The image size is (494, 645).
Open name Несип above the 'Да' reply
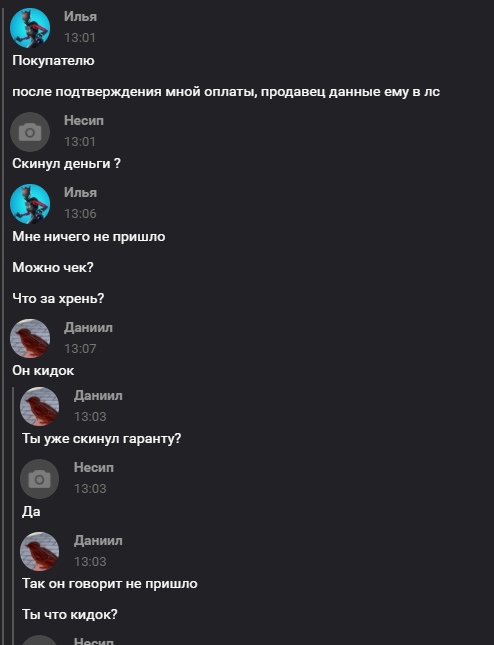(93, 468)
